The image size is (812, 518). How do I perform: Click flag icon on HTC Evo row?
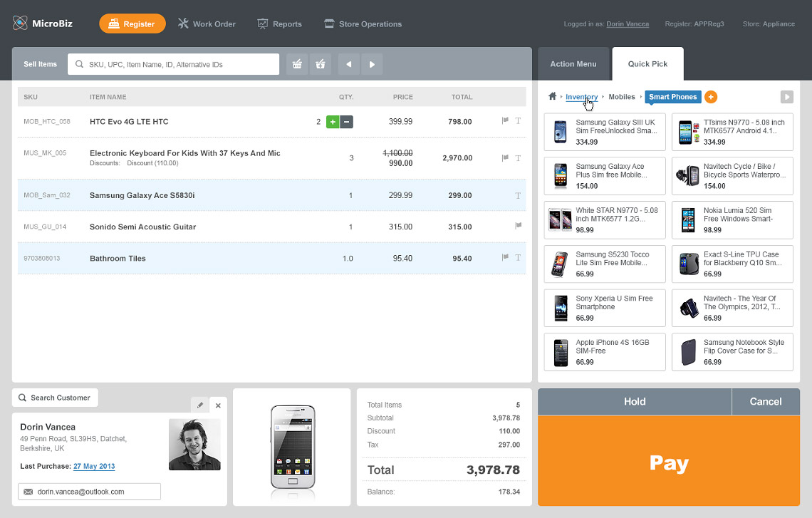(x=505, y=120)
